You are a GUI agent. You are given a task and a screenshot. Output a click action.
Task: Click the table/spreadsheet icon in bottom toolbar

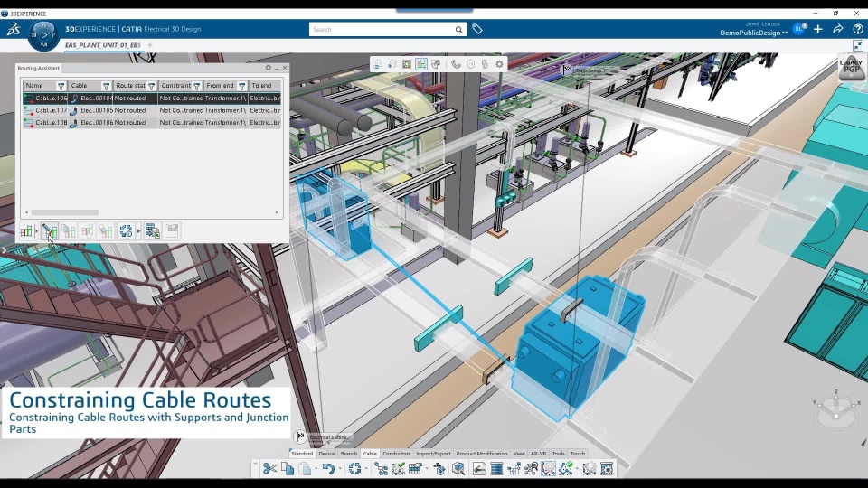pyautogui.click(x=415, y=469)
